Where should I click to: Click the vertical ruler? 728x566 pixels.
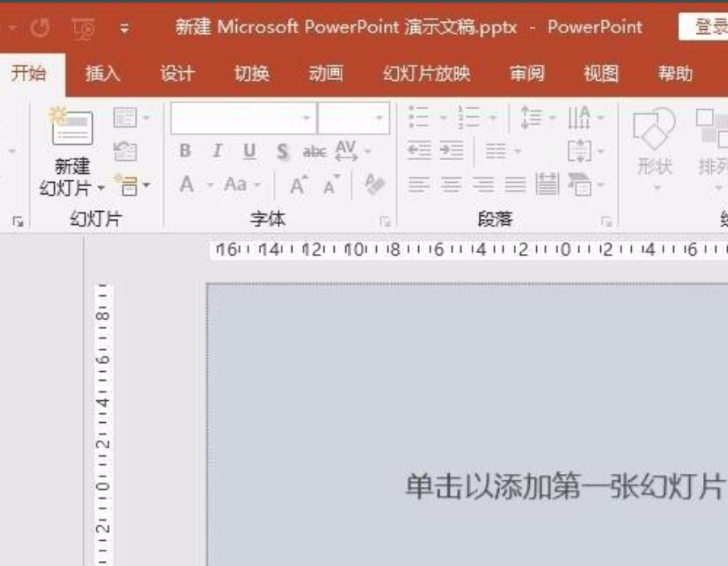coord(103,424)
